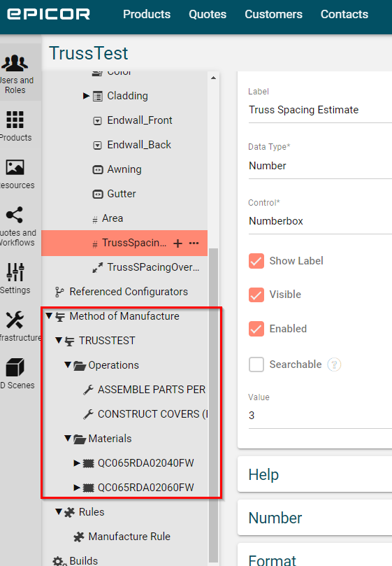392x566 pixels.
Task: Click the plus icon on TrussSpacing row
Action: tap(177, 243)
